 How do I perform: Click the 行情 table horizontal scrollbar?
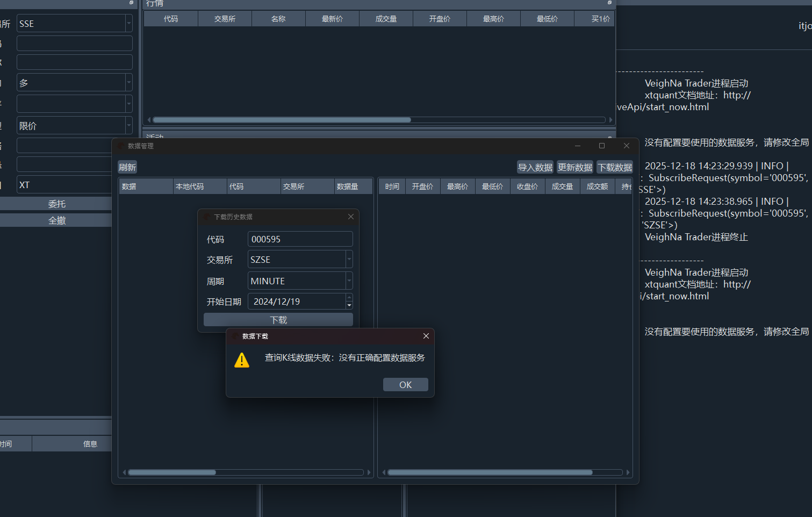point(282,120)
